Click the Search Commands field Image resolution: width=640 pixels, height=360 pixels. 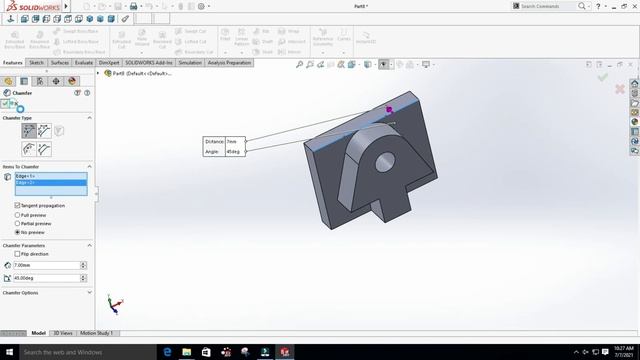pos(547,6)
